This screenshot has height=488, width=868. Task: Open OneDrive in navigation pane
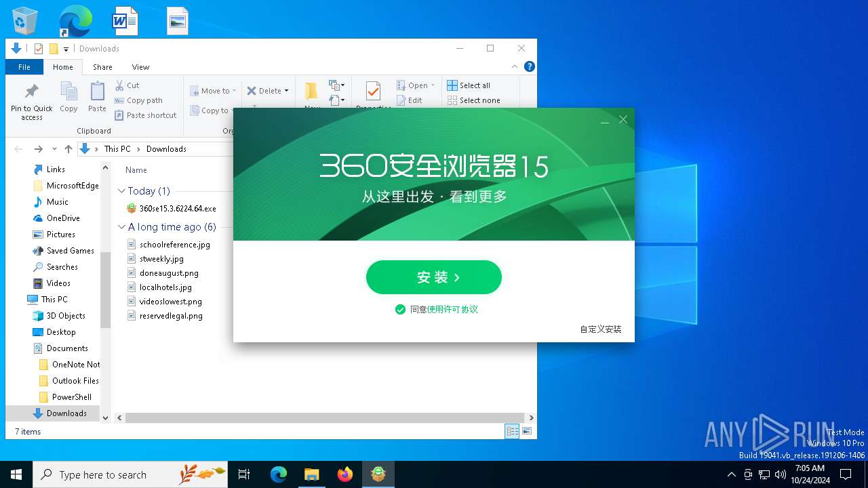56,218
